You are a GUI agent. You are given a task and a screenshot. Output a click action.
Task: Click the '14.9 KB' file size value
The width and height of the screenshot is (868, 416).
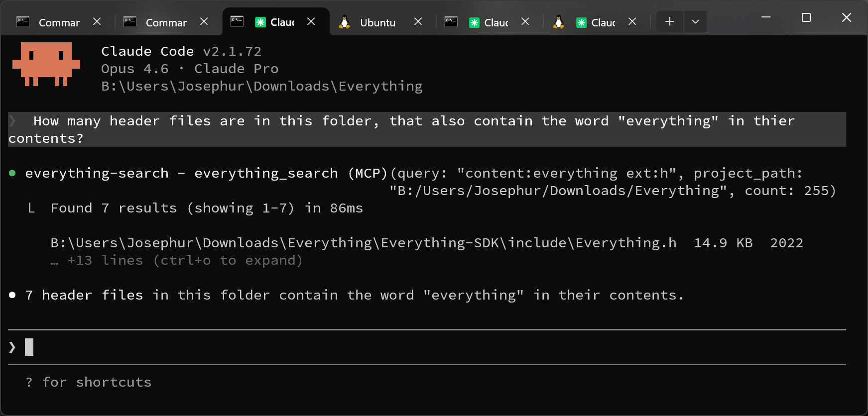click(x=723, y=243)
